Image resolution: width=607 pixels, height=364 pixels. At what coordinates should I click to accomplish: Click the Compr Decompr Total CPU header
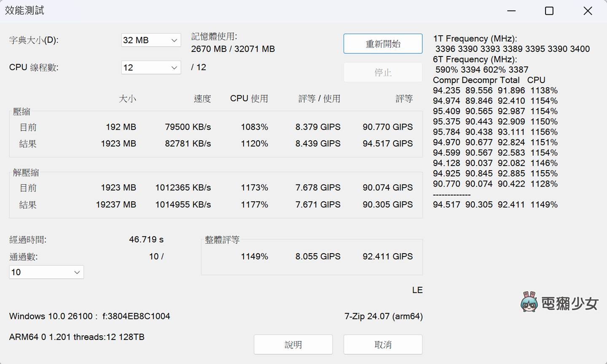489,80
